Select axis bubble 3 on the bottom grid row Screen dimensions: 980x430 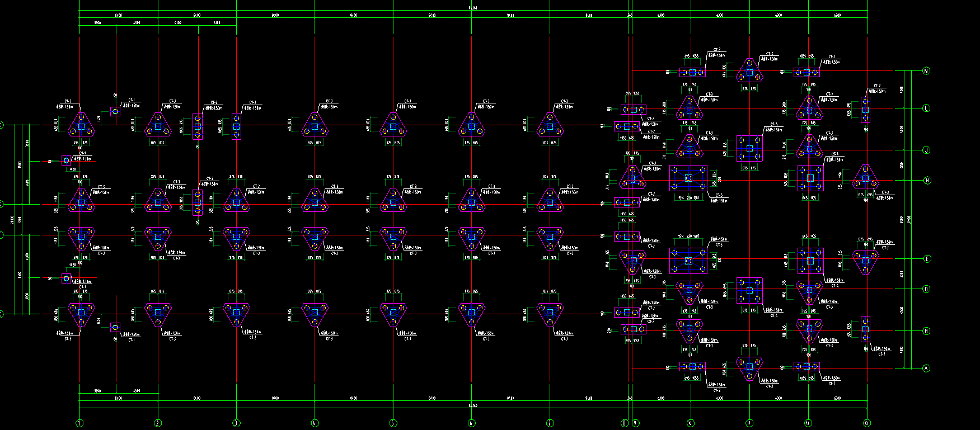click(236, 423)
